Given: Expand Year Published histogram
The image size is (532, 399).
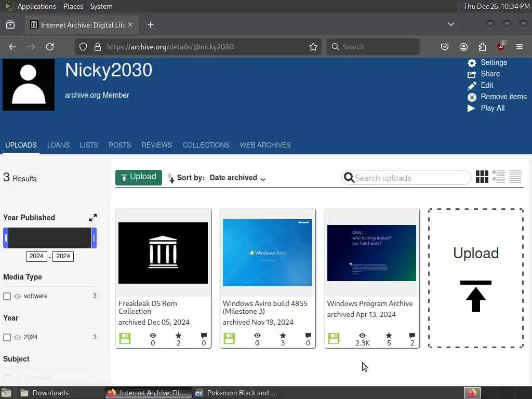Looking at the screenshot, I should coord(92,218).
